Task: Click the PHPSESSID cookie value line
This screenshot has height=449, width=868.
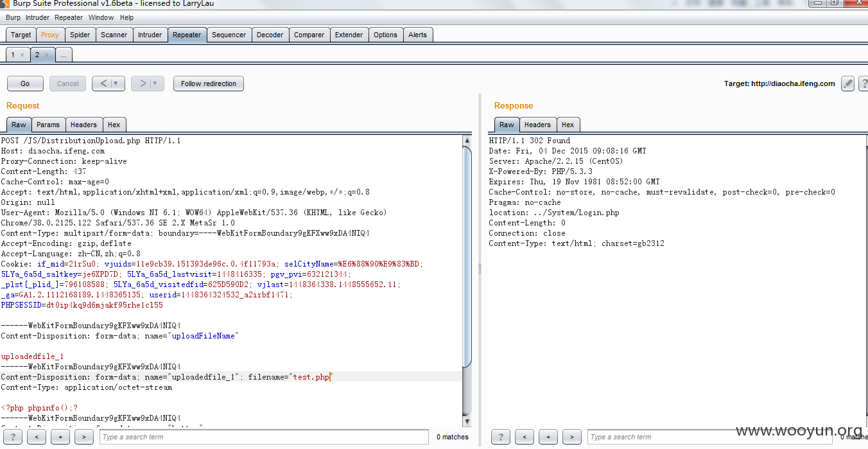Action: [82, 305]
